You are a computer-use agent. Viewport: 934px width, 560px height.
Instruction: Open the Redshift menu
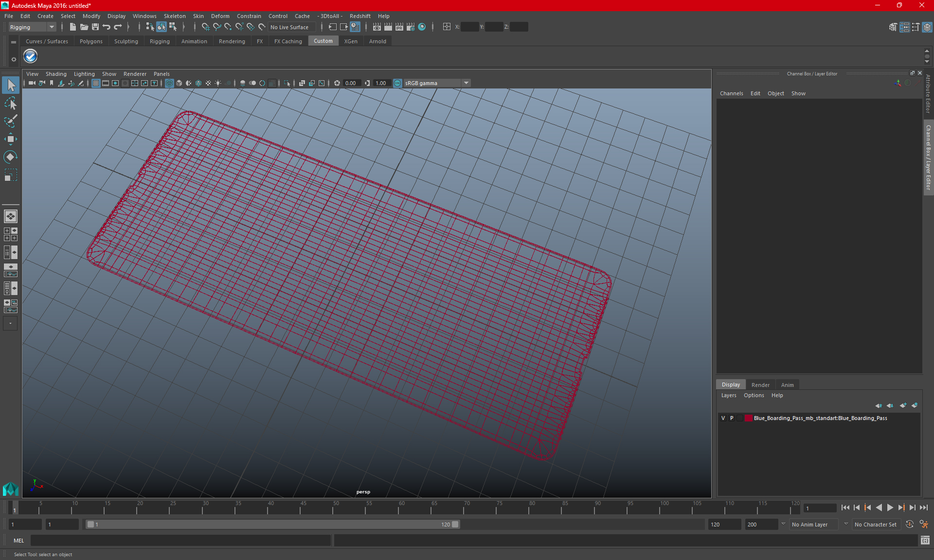360,16
